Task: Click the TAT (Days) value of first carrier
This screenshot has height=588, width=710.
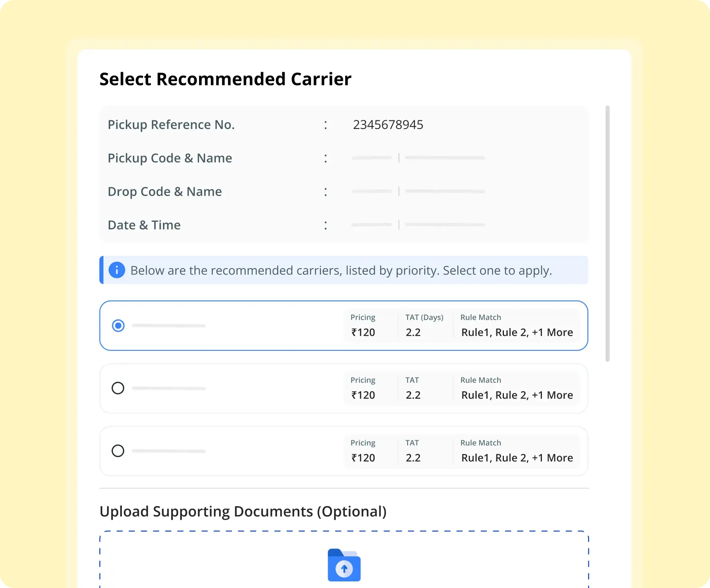Action: click(x=413, y=332)
